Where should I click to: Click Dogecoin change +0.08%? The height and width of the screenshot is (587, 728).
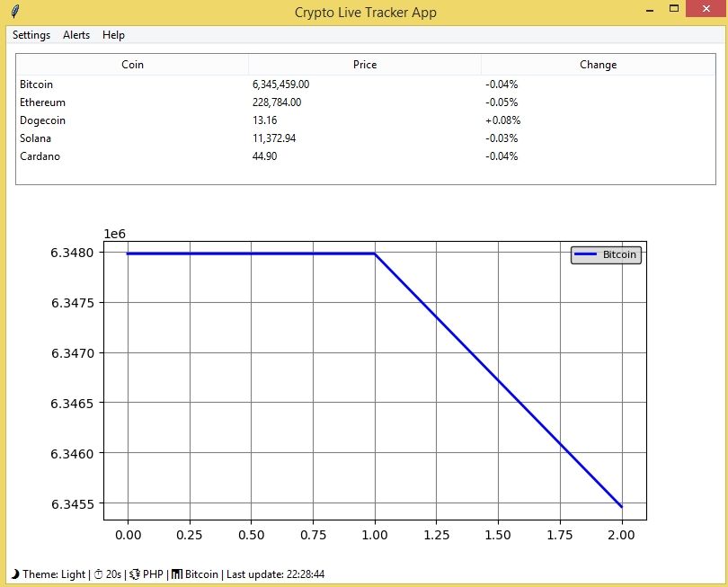(x=502, y=120)
